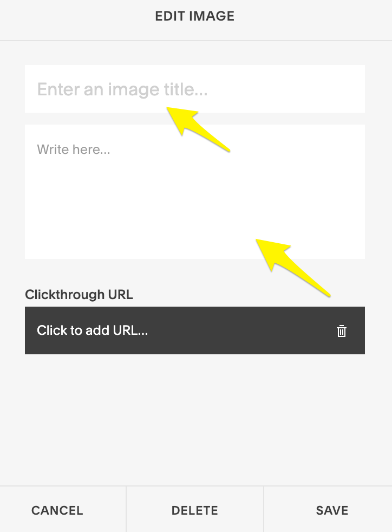Select the Cancel button

click(x=57, y=510)
